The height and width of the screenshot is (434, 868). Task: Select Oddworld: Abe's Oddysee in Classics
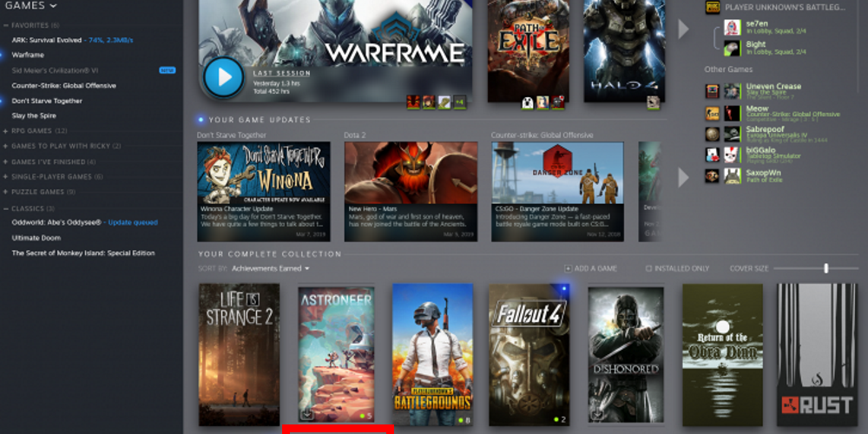point(85,222)
